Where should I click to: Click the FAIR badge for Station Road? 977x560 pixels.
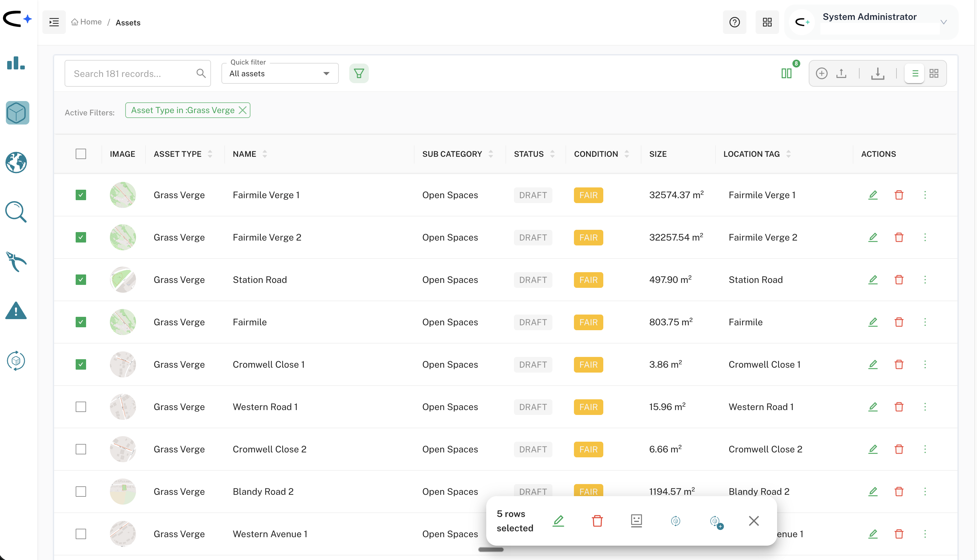588,280
